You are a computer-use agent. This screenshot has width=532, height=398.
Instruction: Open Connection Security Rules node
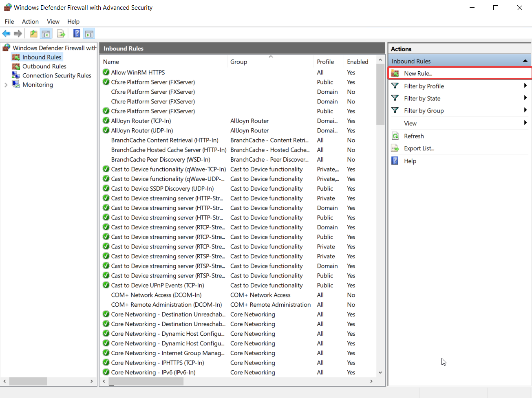pos(57,76)
